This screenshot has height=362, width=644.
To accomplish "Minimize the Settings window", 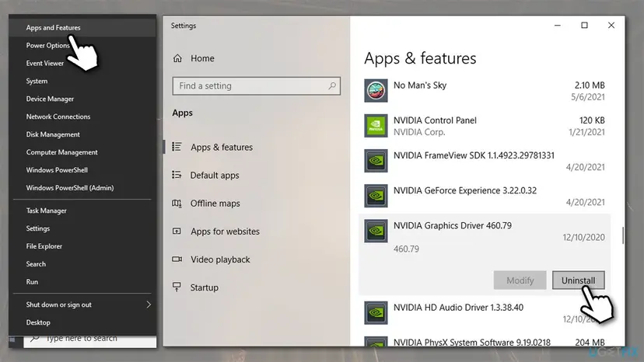I will tap(558, 26).
